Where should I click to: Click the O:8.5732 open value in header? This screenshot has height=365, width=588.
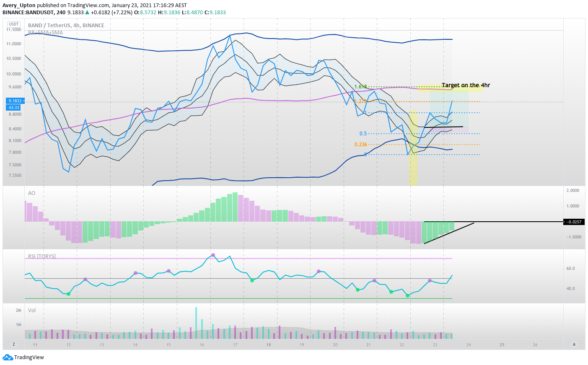[145, 13]
